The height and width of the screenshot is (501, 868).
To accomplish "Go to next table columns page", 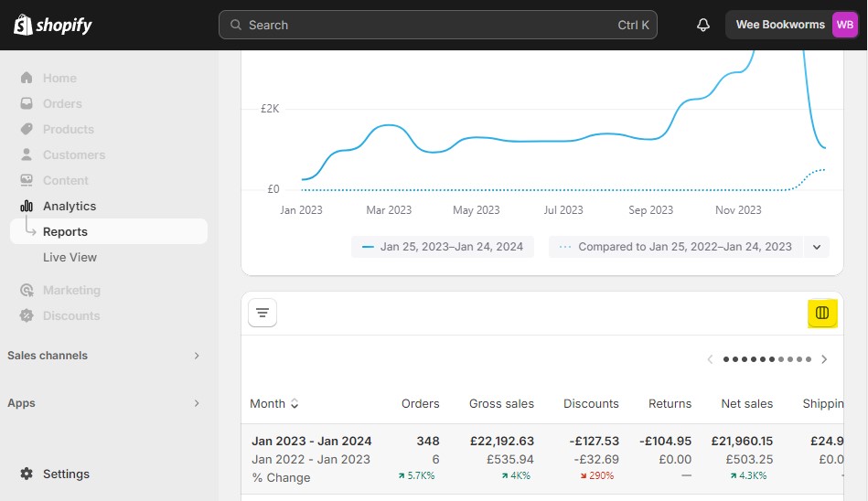I will 824,359.
